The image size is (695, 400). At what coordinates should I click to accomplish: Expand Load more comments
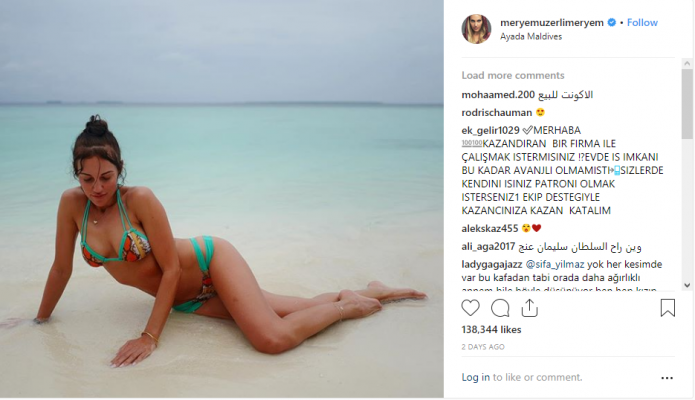[x=513, y=76]
